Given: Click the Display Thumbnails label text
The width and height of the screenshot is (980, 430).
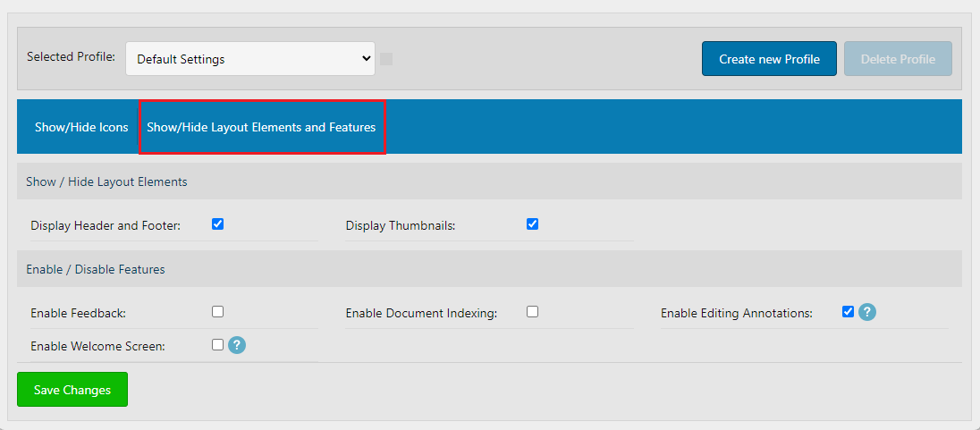Looking at the screenshot, I should tap(401, 226).
